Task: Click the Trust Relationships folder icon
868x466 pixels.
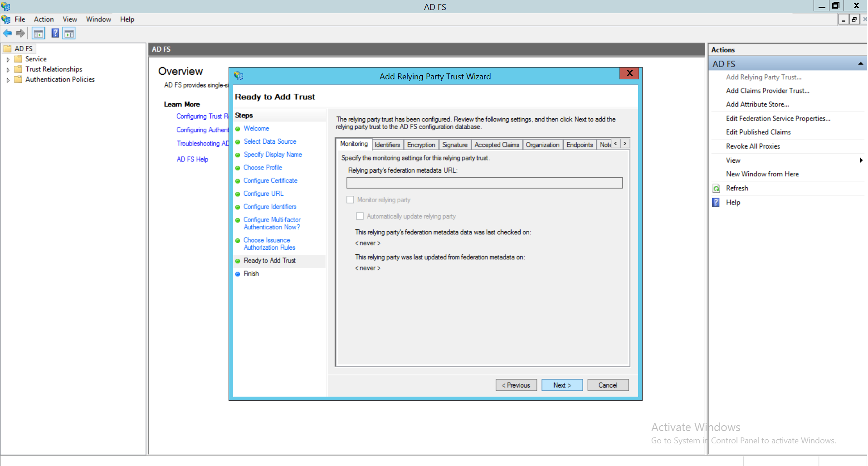Action: pos(18,69)
